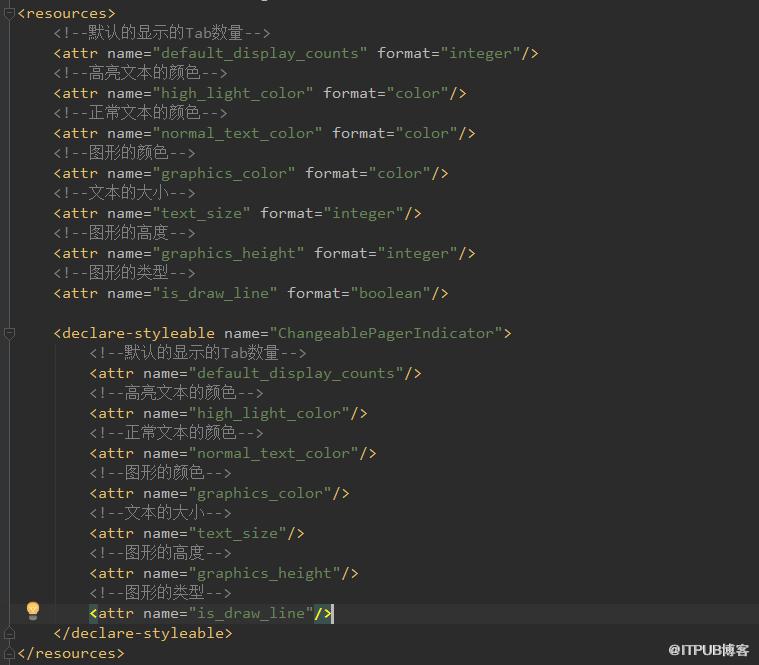This screenshot has width=759, height=665.
Task: Click nested comment 图形的类型 inside declare-styleable
Action: click(160, 593)
